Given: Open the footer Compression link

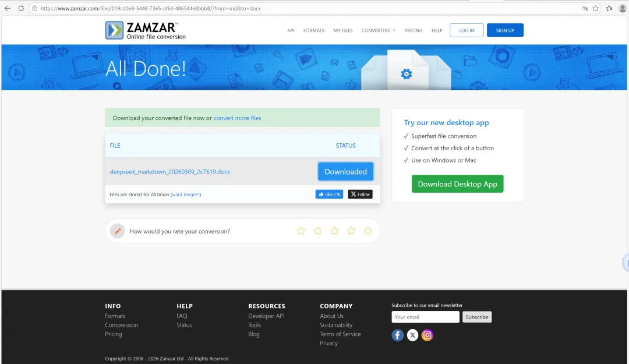Looking at the screenshot, I should click(x=122, y=325).
